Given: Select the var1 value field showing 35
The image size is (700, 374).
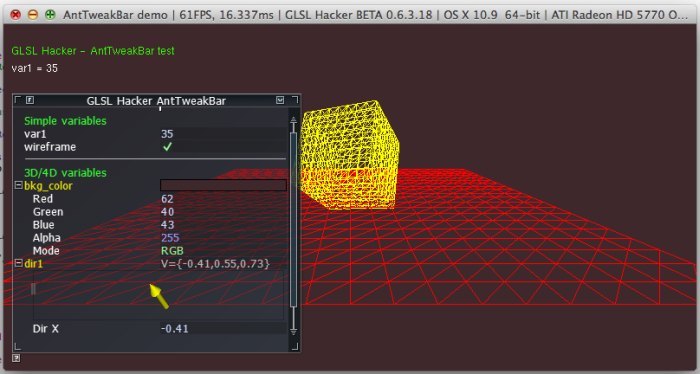Looking at the screenshot, I should point(223,134).
